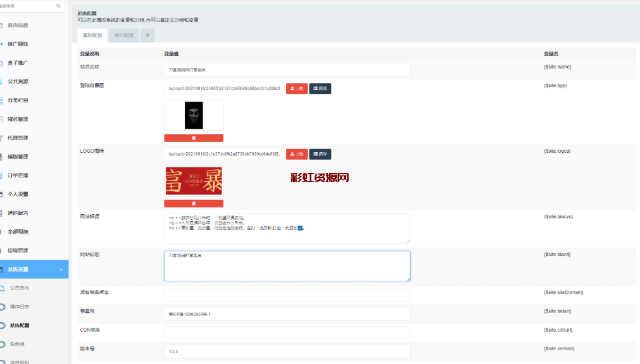Click trash icon under the login background image

(x=193, y=138)
